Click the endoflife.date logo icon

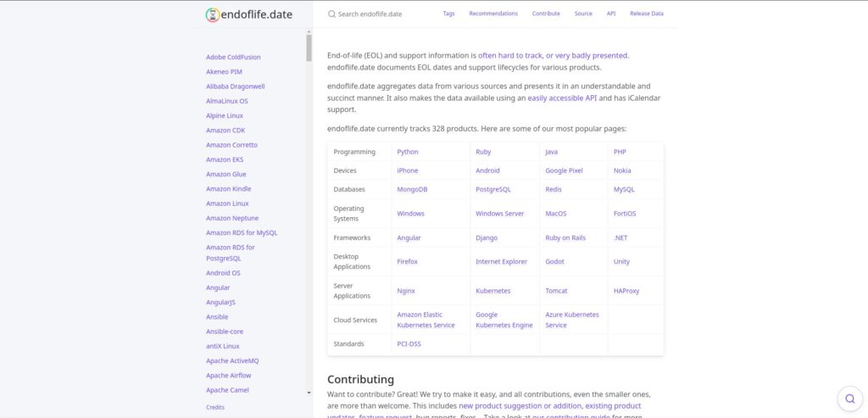click(212, 14)
